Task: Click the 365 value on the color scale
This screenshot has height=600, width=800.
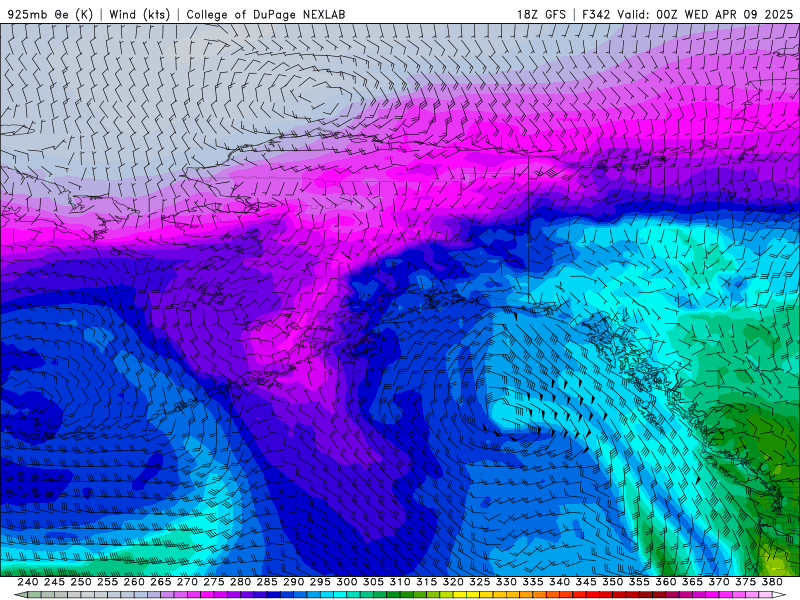Action: (x=692, y=582)
